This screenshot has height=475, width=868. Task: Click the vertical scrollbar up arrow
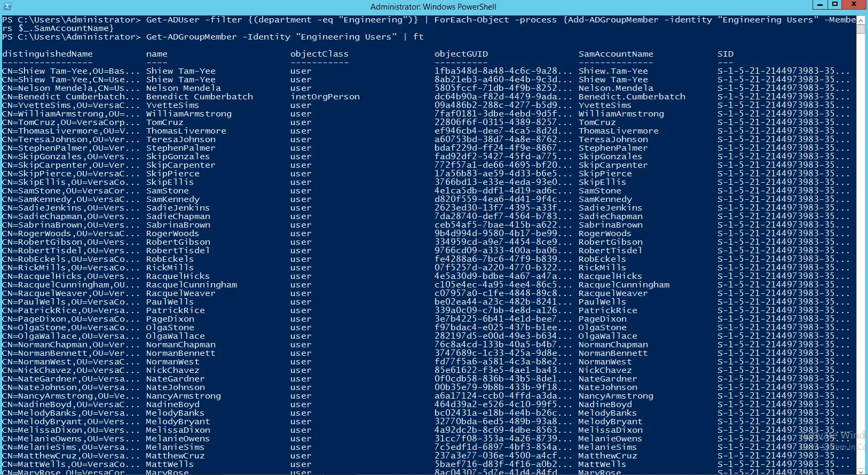[x=861, y=20]
